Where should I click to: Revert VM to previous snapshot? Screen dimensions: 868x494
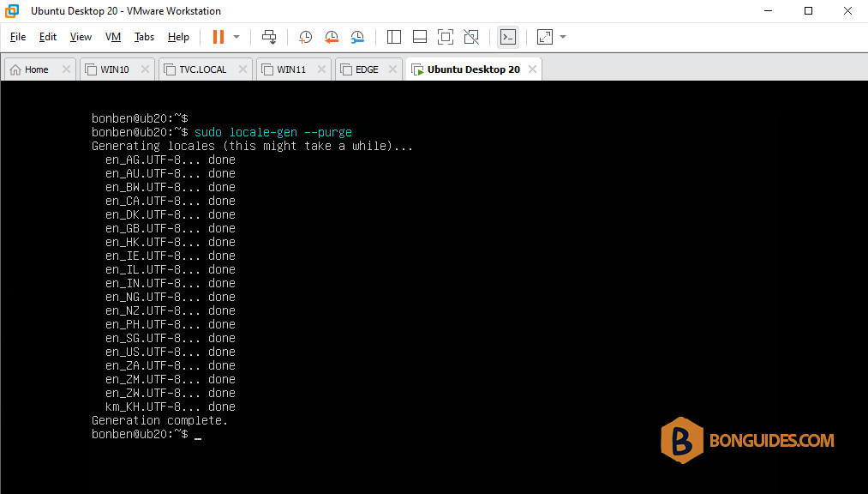[331, 37]
